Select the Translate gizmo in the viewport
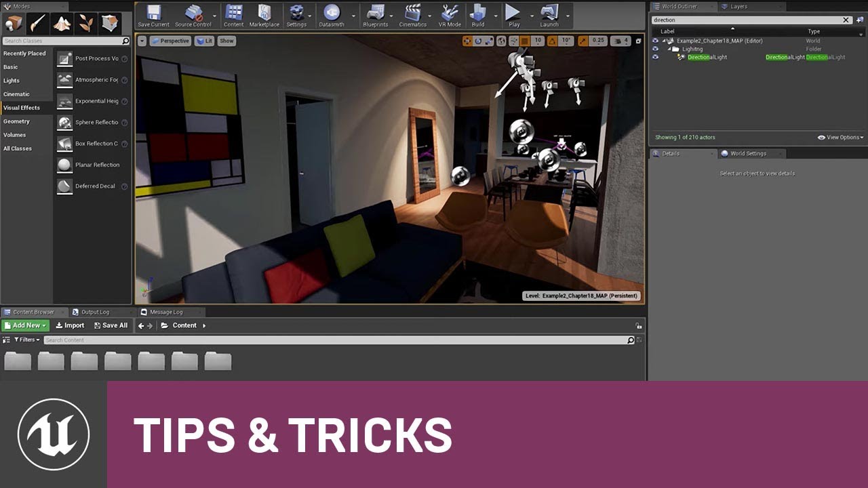This screenshot has height=488, width=868. (467, 41)
